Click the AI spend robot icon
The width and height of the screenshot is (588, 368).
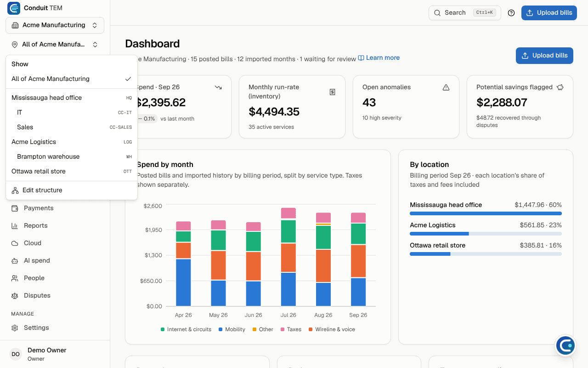[15, 260]
